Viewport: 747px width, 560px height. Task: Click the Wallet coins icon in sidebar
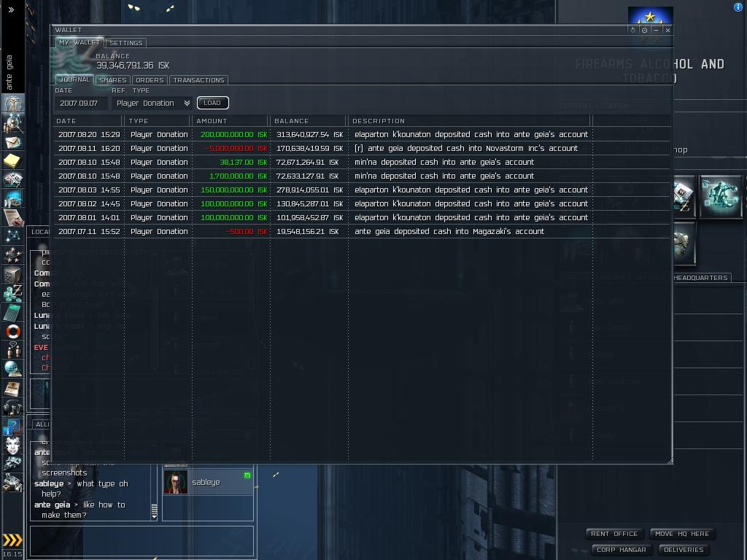[13, 293]
